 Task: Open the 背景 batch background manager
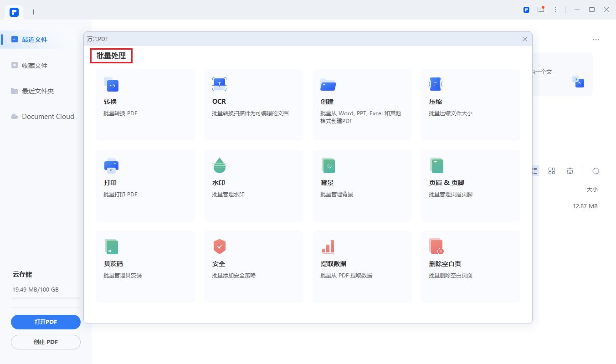pos(362,186)
